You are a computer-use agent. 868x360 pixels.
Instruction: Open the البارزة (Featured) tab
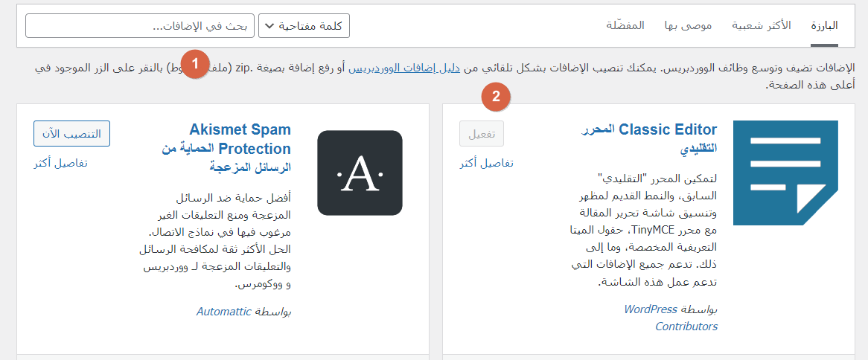tap(825, 25)
